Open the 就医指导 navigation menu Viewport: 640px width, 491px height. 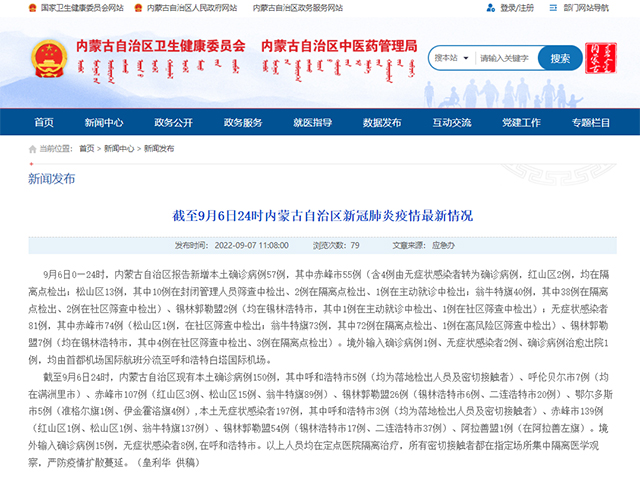coord(313,122)
